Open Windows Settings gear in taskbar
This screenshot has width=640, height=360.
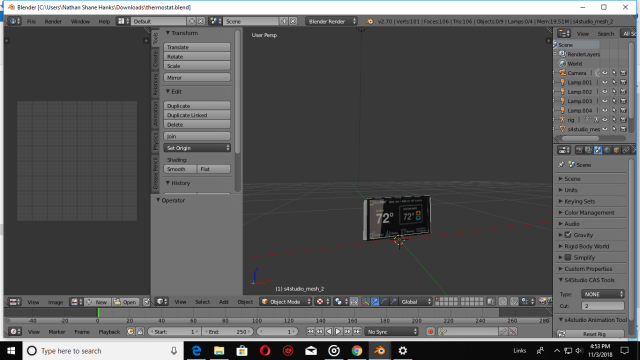tap(402, 351)
